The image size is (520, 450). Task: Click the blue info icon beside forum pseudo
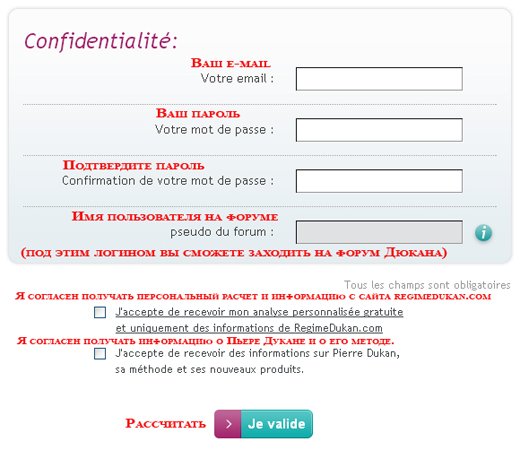(483, 232)
